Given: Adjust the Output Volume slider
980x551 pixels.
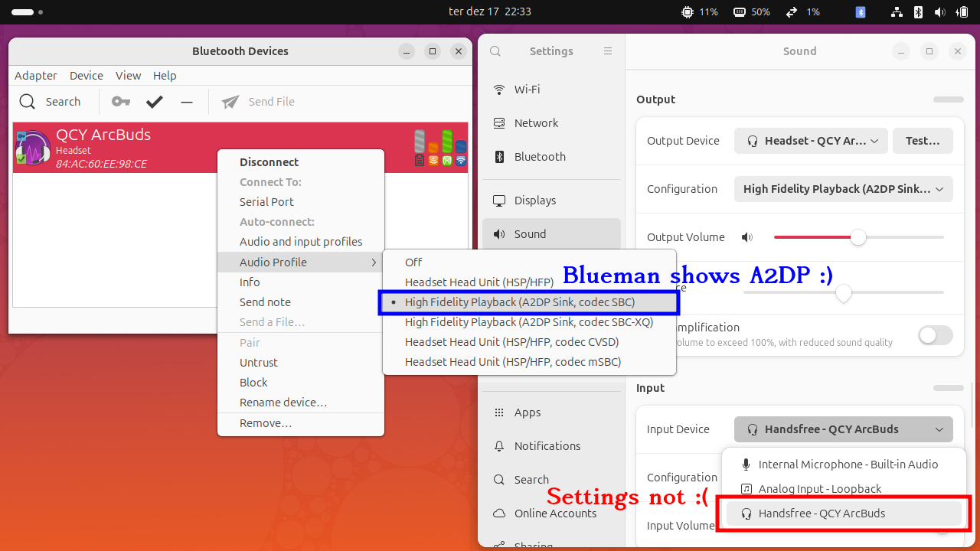Looking at the screenshot, I should 859,237.
